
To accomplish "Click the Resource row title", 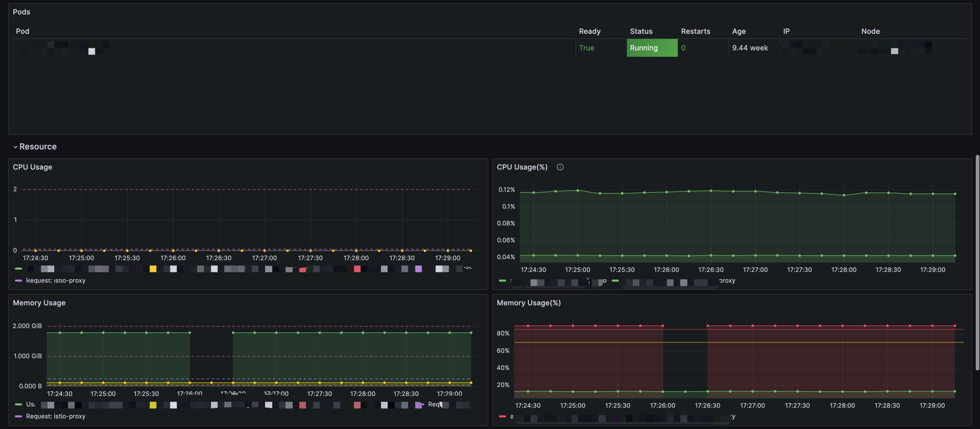I will [x=38, y=147].
